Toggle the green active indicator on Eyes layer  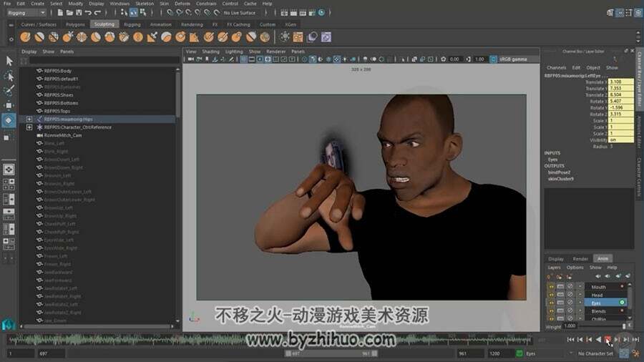[623, 303]
